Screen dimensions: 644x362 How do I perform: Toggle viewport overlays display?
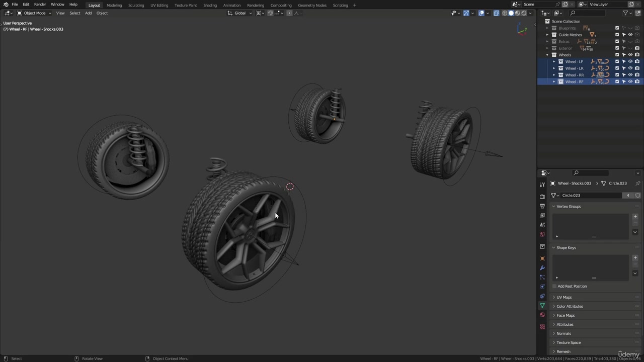pyautogui.click(x=481, y=13)
